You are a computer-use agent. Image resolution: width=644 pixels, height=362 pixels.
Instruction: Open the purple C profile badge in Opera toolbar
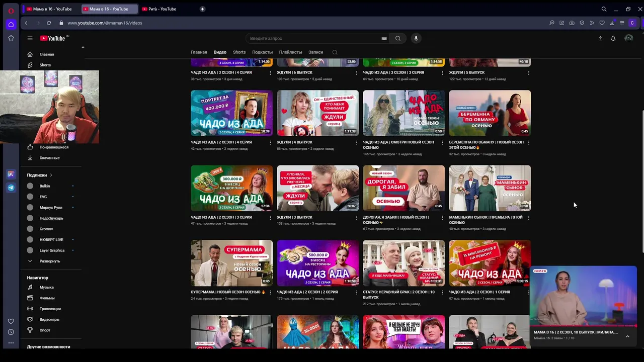[632, 23]
